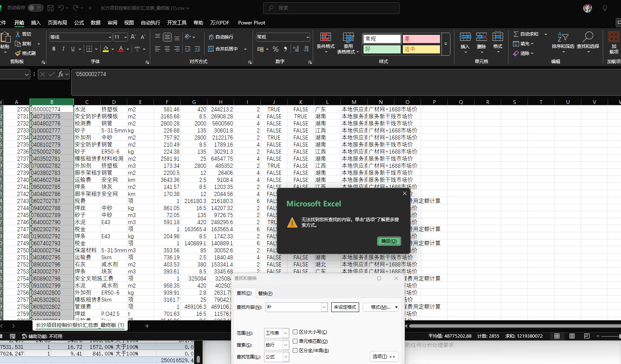Toggle underline formatting
The image size is (621, 364).
pyautogui.click(x=73, y=49)
